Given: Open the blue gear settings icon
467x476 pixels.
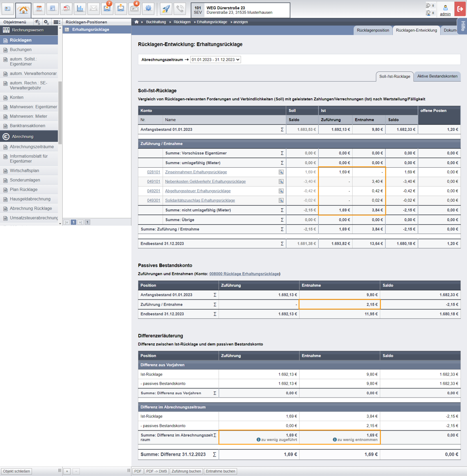Looking at the screenshot, I should 148,8.
